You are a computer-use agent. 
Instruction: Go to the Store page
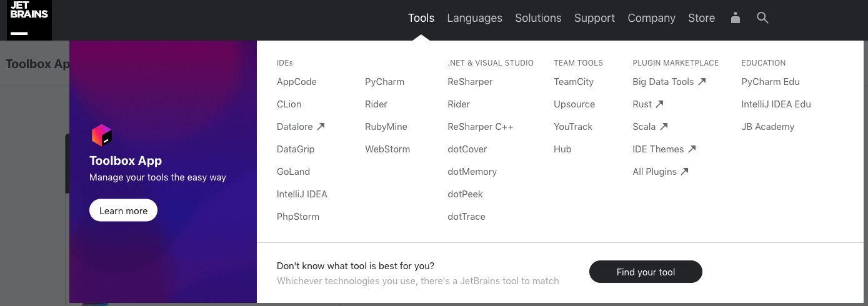click(x=701, y=18)
